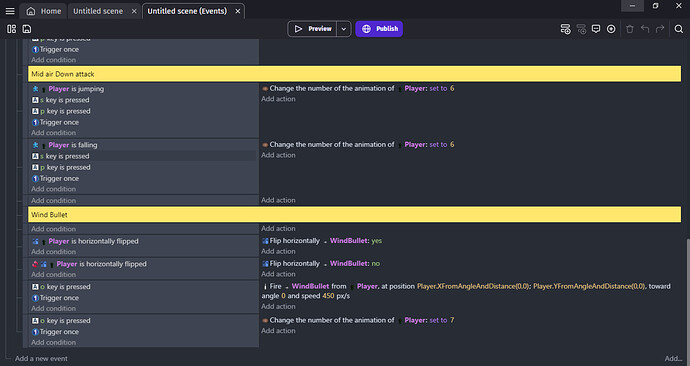This screenshot has height=366, width=690.
Task: Switch to the Untitled scene tab
Action: pos(98,11)
